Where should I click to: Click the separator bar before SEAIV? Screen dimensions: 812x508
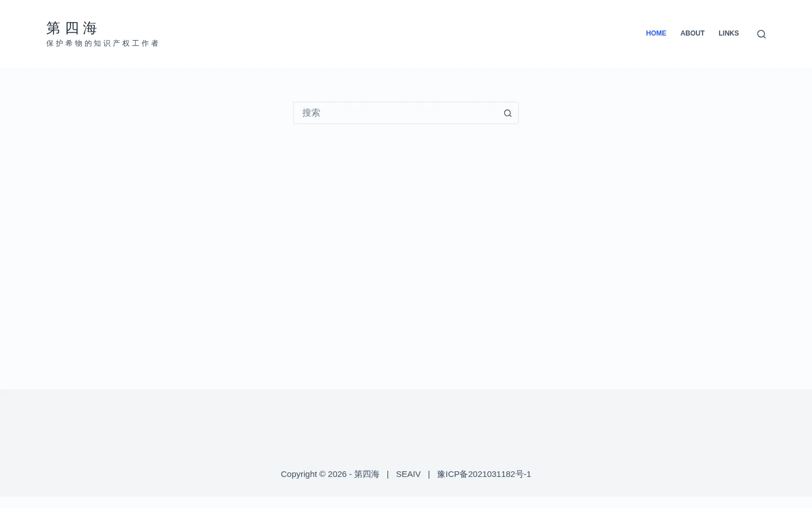click(x=387, y=474)
